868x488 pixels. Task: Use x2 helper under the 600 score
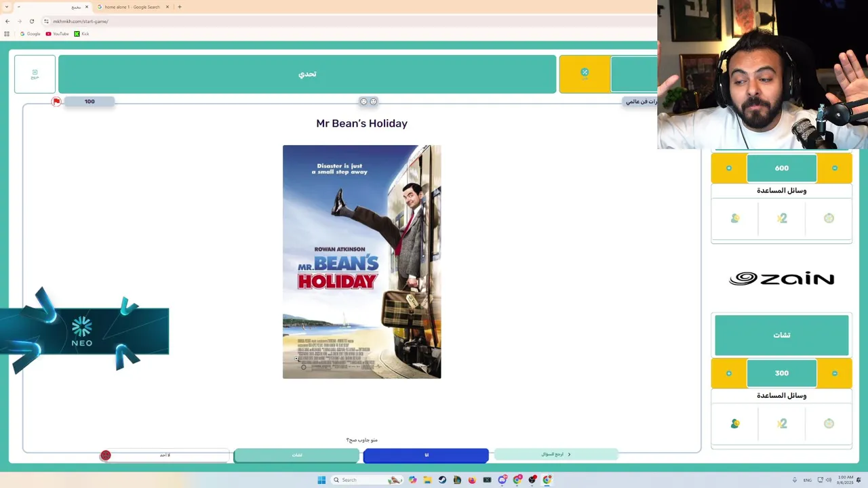782,218
